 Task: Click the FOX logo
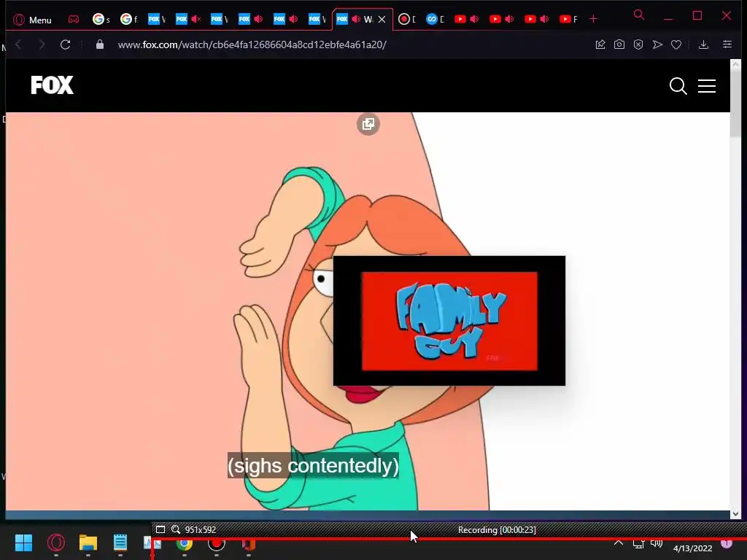point(53,85)
